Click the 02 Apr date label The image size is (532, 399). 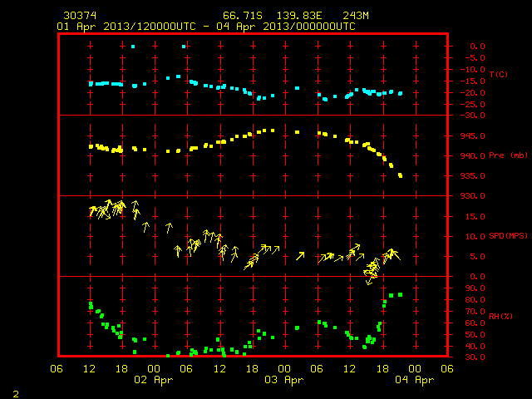coord(153,380)
